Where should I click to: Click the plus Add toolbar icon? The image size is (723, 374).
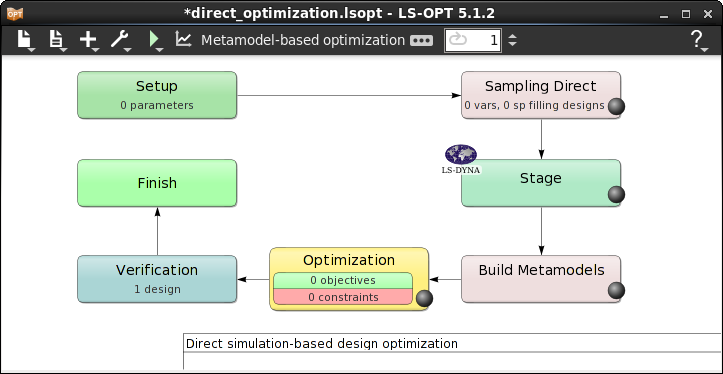click(x=89, y=40)
